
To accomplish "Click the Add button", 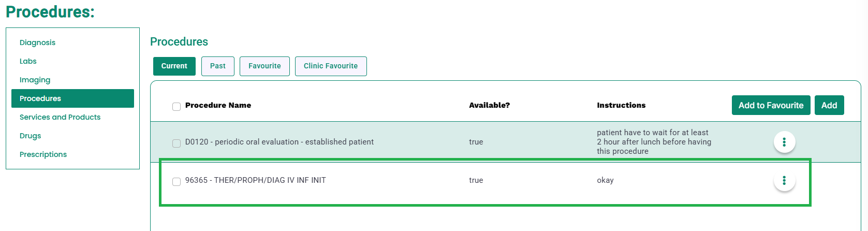I will tap(829, 105).
